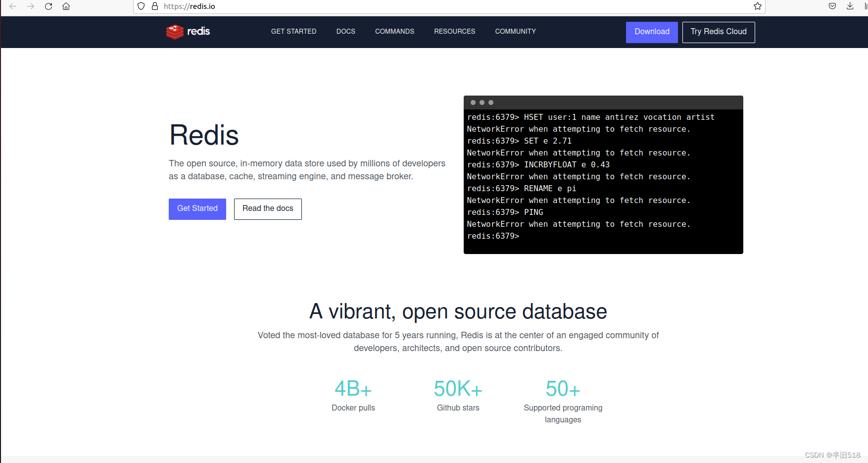The image size is (868, 463).
Task: Click the third terminal window dot
Action: [491, 103]
